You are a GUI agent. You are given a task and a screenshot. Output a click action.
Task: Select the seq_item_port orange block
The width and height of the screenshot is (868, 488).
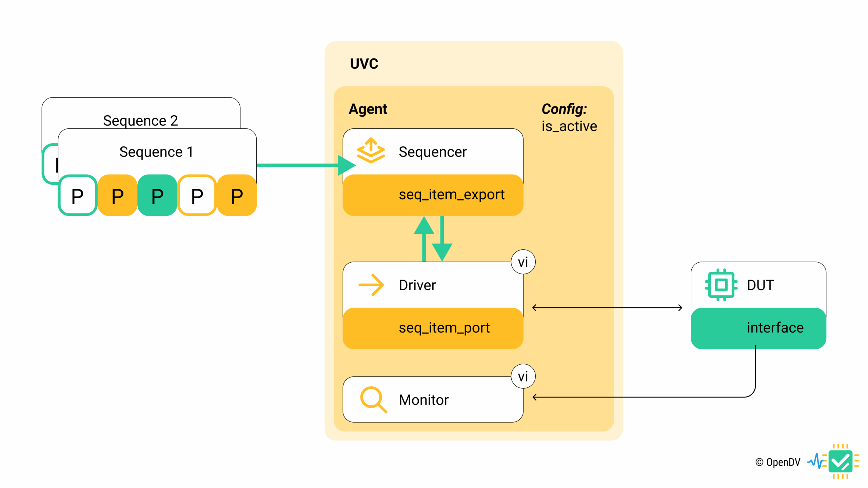[433, 328]
